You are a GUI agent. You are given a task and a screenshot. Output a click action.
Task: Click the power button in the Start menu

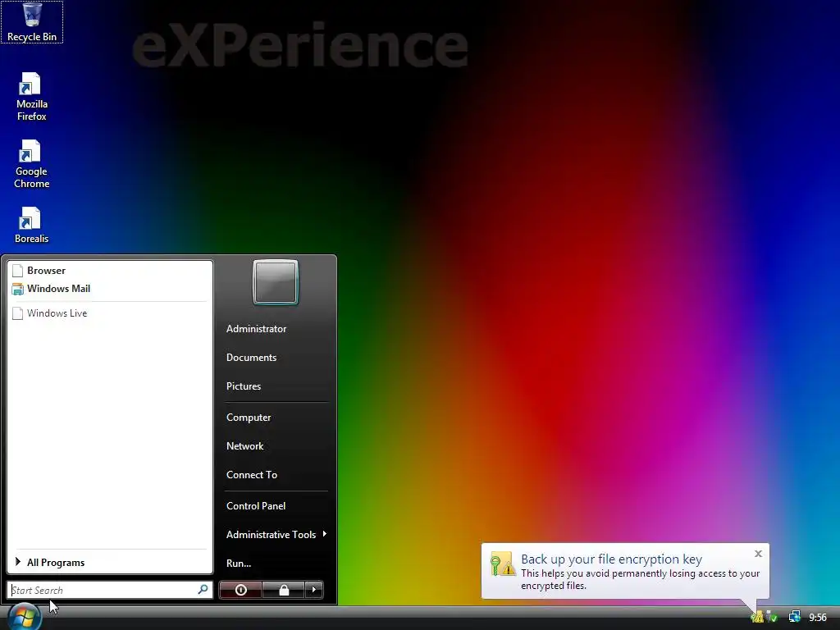(x=240, y=590)
